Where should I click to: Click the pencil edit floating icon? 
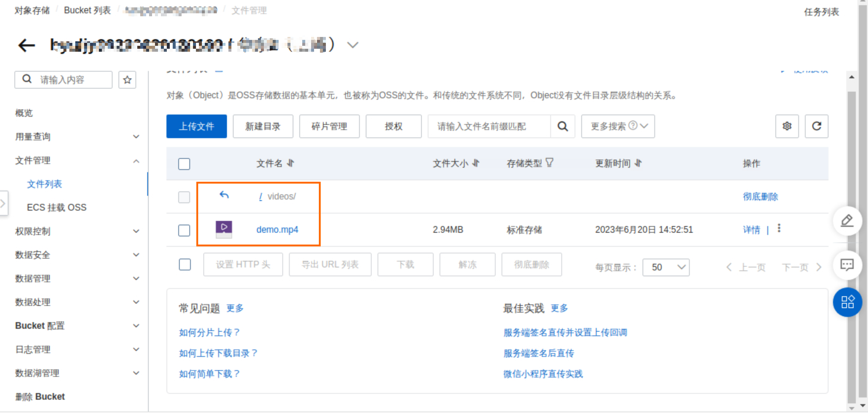[x=847, y=221]
